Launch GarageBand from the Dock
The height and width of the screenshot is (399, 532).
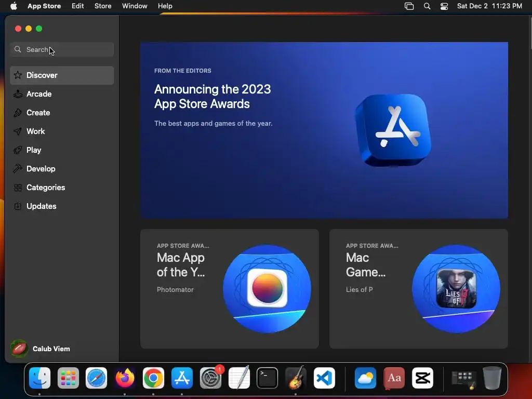pos(296,378)
